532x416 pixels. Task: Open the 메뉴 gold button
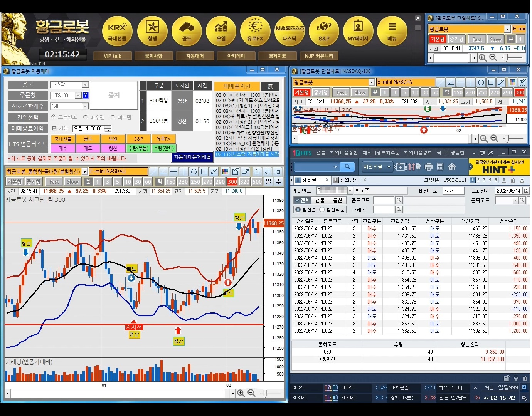[392, 32]
